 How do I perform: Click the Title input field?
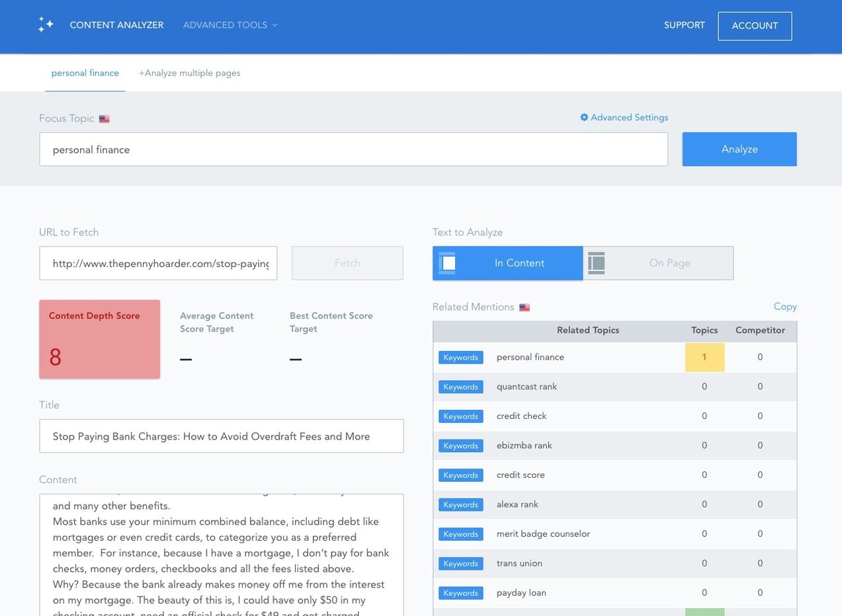[221, 436]
